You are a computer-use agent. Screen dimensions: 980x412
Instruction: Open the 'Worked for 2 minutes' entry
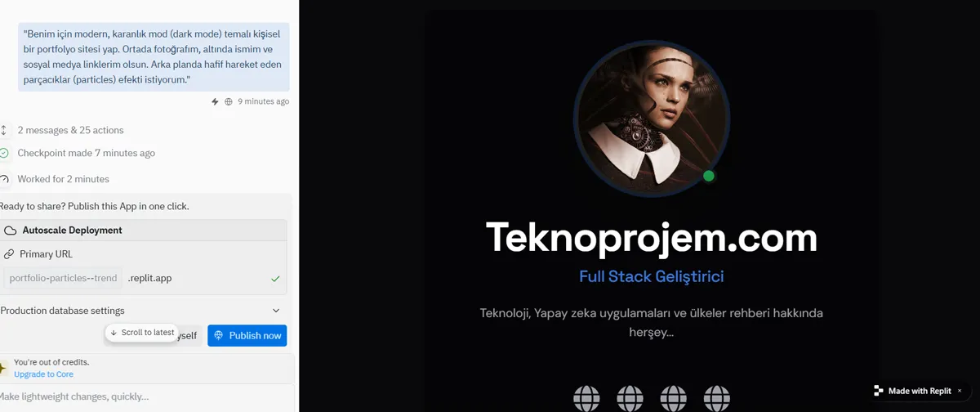click(63, 179)
